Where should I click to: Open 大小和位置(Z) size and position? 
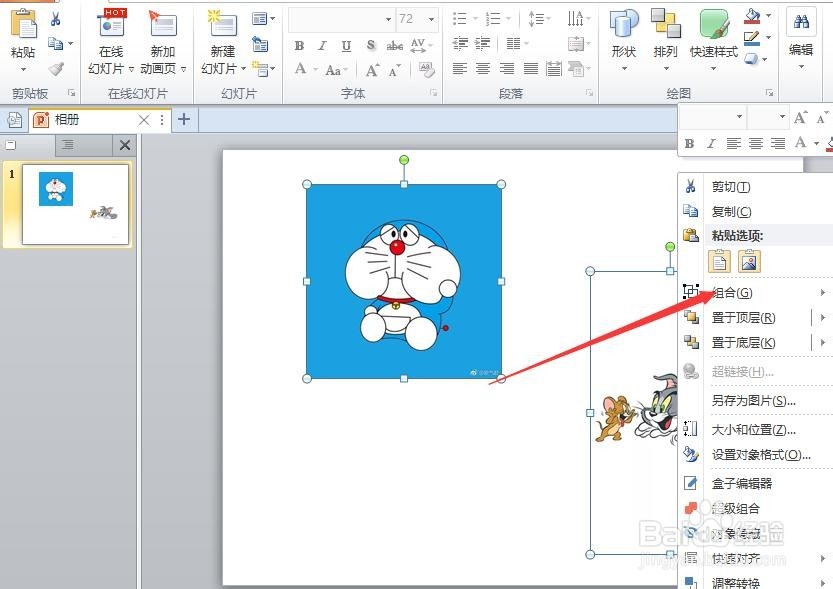pos(756,430)
